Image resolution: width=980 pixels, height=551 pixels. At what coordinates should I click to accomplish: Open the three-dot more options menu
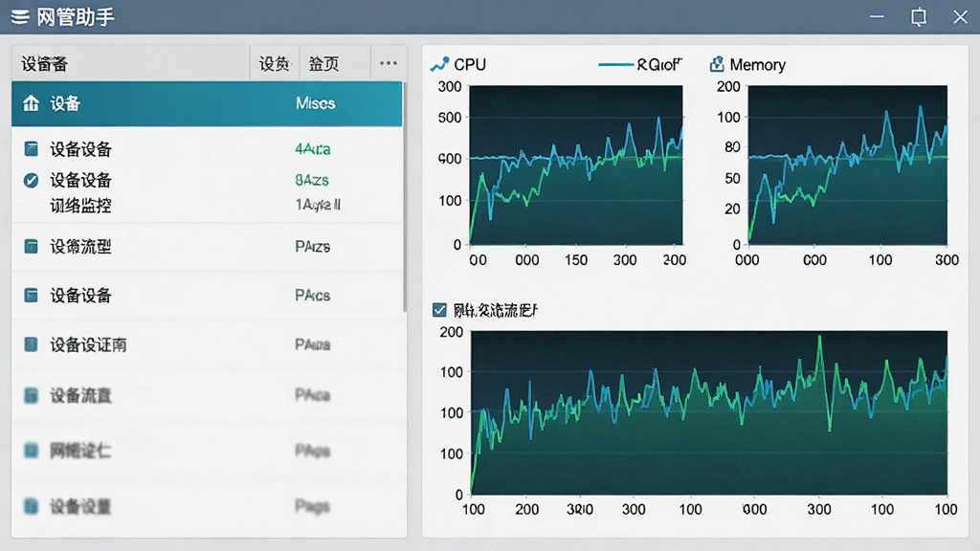click(389, 63)
